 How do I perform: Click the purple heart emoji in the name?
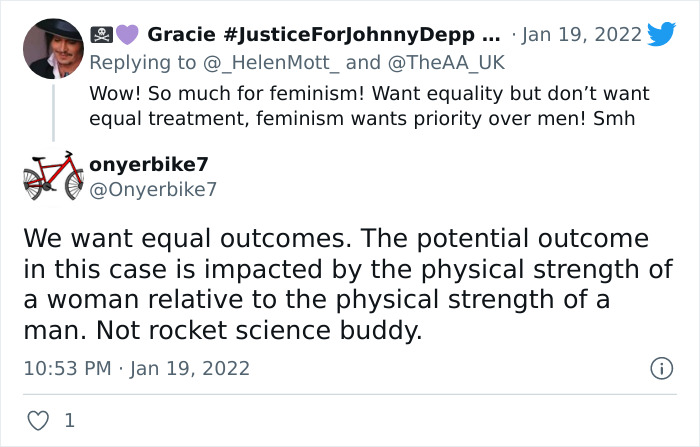pos(127,35)
